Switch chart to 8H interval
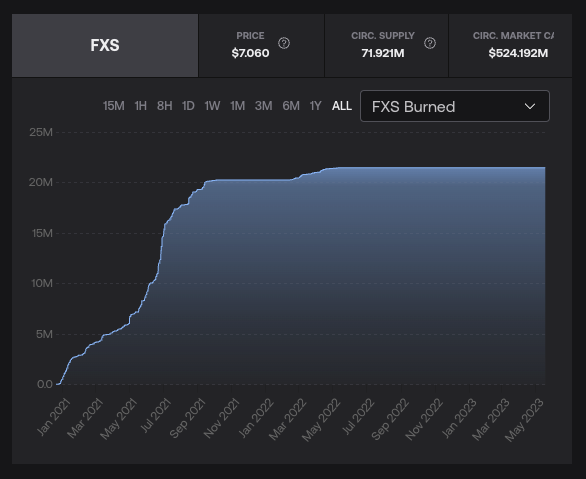 click(x=164, y=106)
